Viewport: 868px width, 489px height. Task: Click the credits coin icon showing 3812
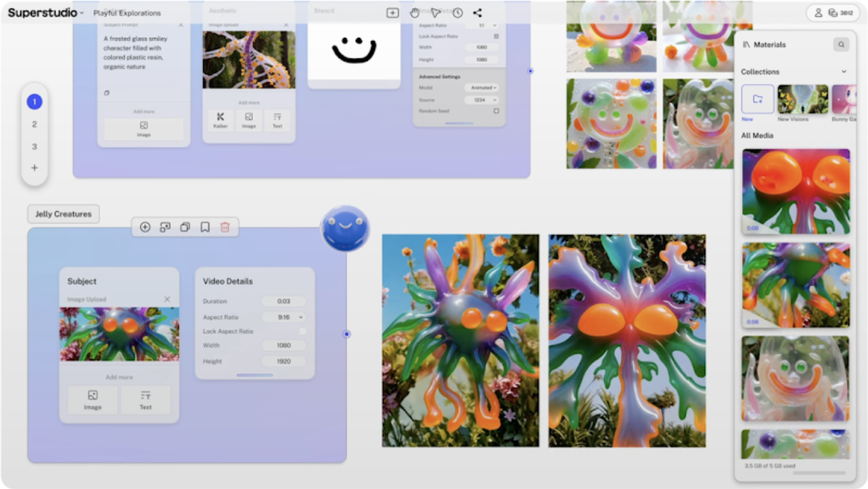click(x=833, y=13)
